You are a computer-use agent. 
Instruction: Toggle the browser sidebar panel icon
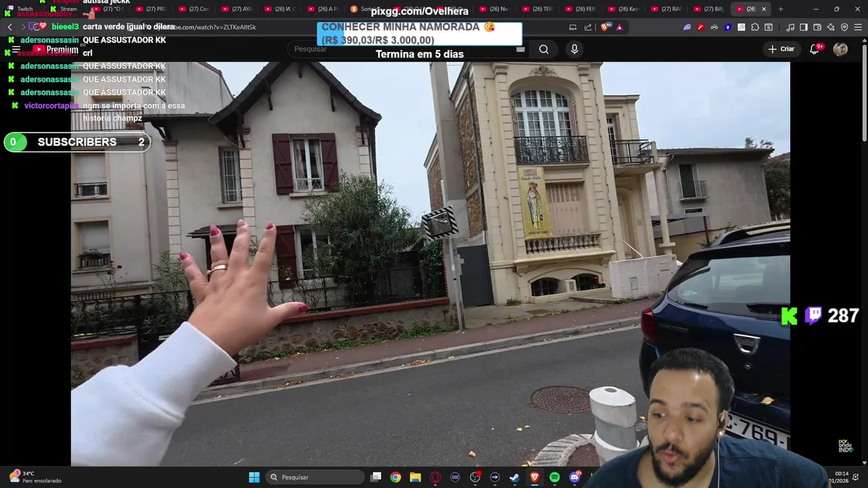coord(804,27)
